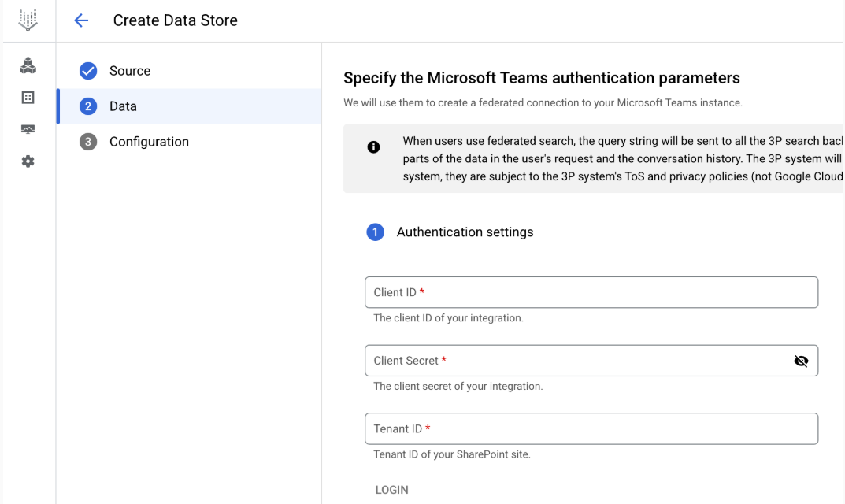Click the step 2 circle beside Data
This screenshot has width=845, height=504.
[x=88, y=106]
